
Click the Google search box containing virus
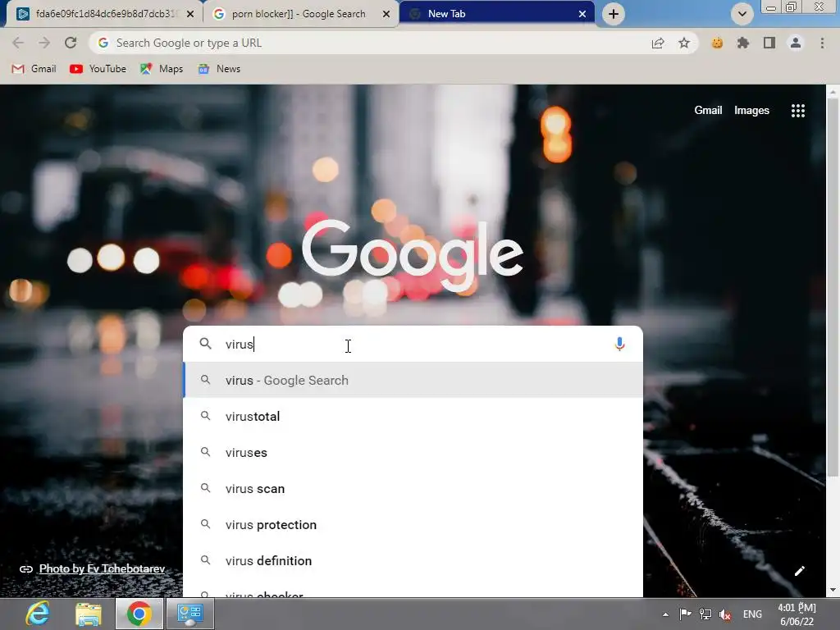(x=413, y=344)
